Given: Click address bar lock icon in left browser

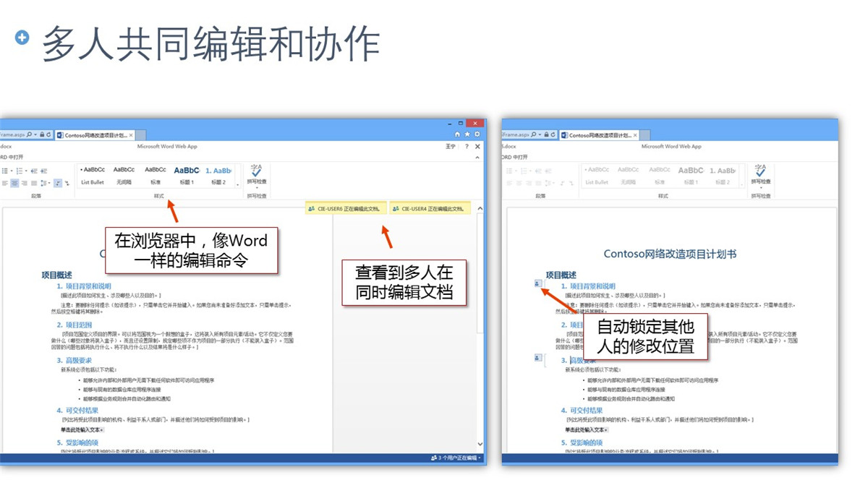Looking at the screenshot, I should (x=42, y=134).
